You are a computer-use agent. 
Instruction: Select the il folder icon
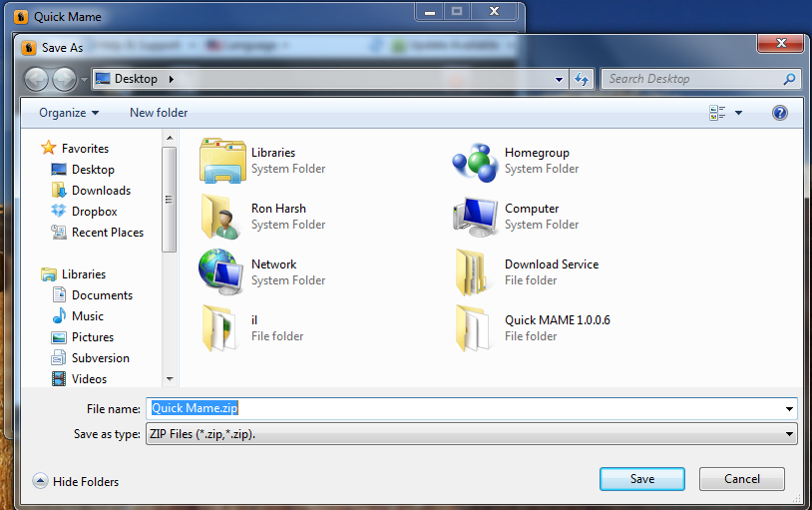point(217,328)
